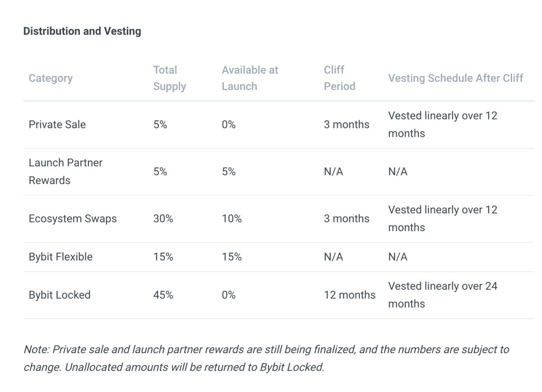Click Private Sale's 3 months cliff cell
The image size is (542, 392).
(346, 125)
